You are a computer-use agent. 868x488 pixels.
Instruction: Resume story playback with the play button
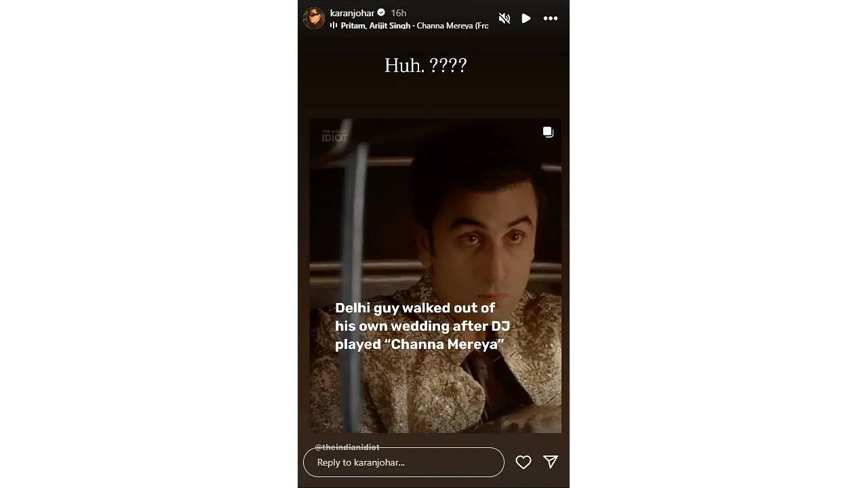[526, 18]
